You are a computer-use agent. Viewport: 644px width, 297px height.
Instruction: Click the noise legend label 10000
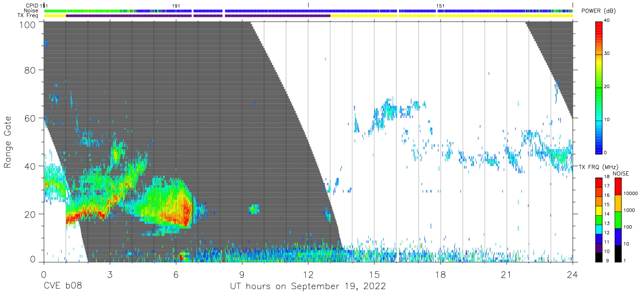pyautogui.click(x=631, y=194)
